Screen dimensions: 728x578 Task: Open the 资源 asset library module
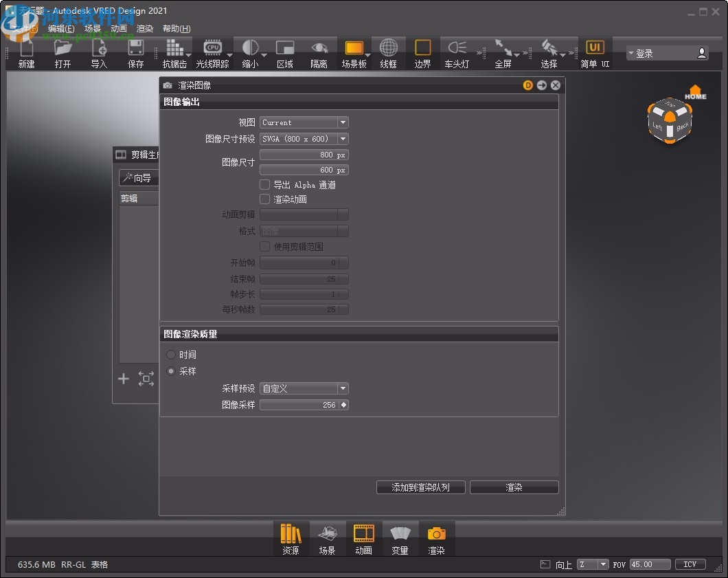click(x=291, y=538)
